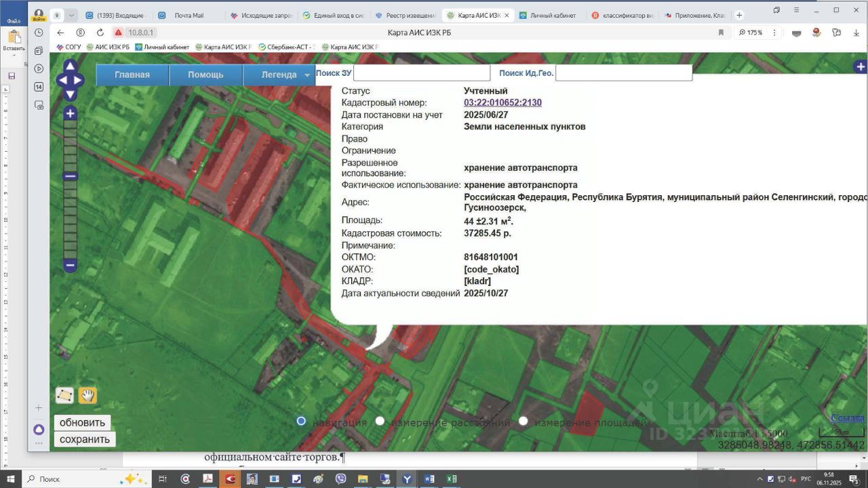Click the map zoom out minus button

coord(70,266)
